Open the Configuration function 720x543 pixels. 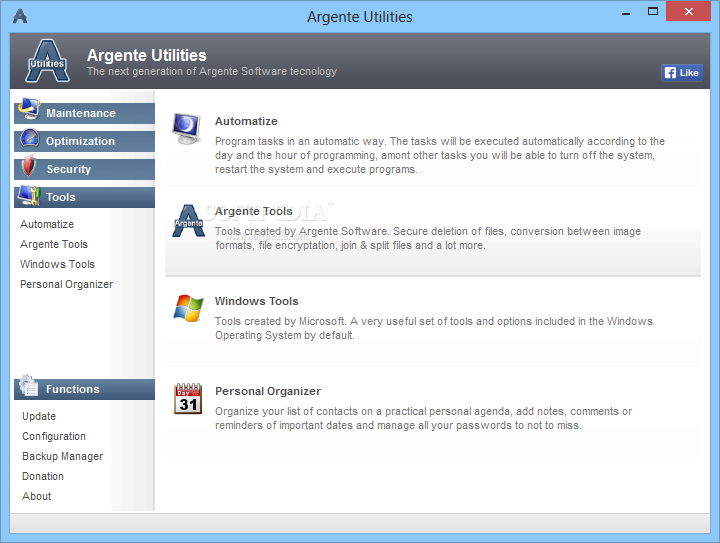click(54, 437)
